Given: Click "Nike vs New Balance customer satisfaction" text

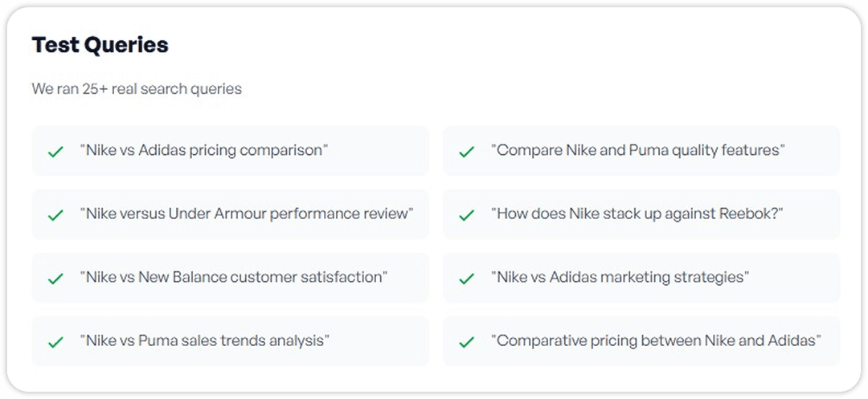Looking at the screenshot, I should 233,277.
